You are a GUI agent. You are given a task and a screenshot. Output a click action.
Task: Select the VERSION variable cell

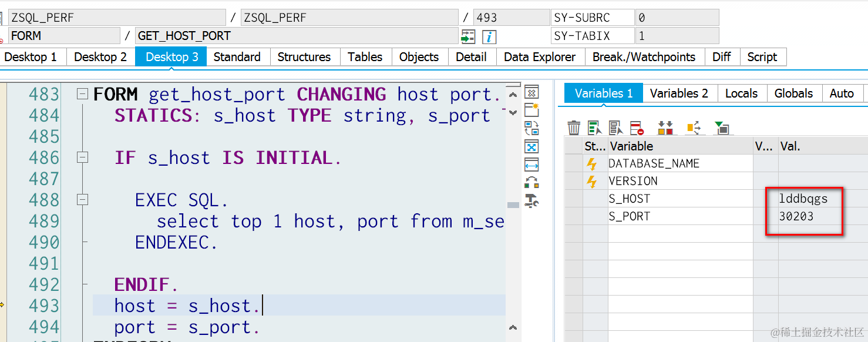[x=680, y=181]
